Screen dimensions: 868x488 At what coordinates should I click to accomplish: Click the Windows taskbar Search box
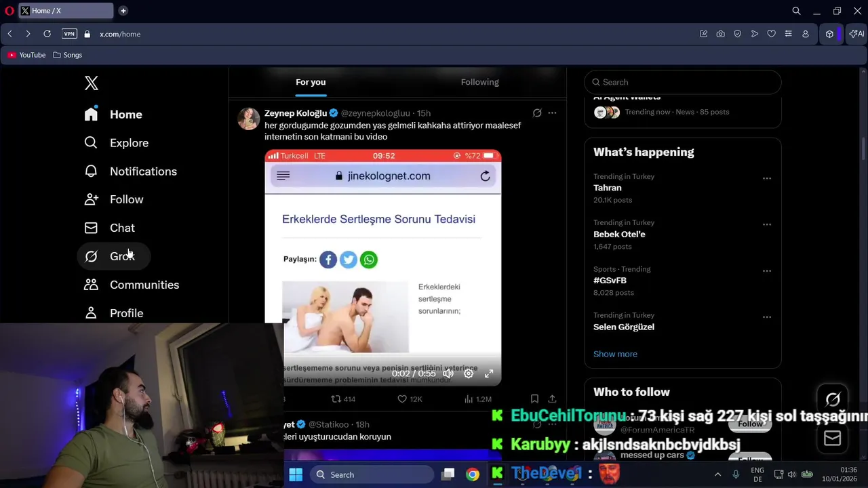[x=372, y=474]
